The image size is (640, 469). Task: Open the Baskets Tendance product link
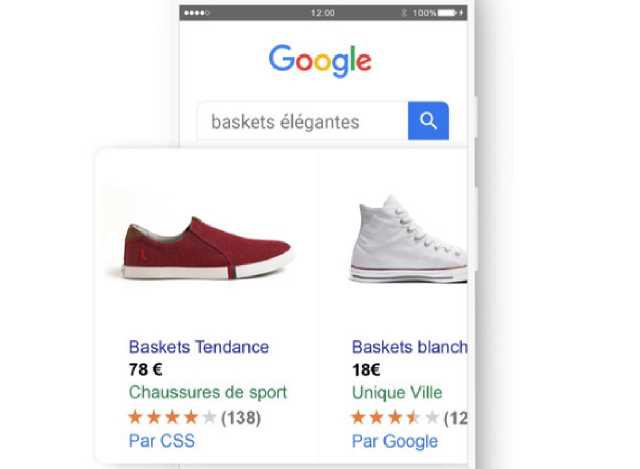click(x=199, y=347)
